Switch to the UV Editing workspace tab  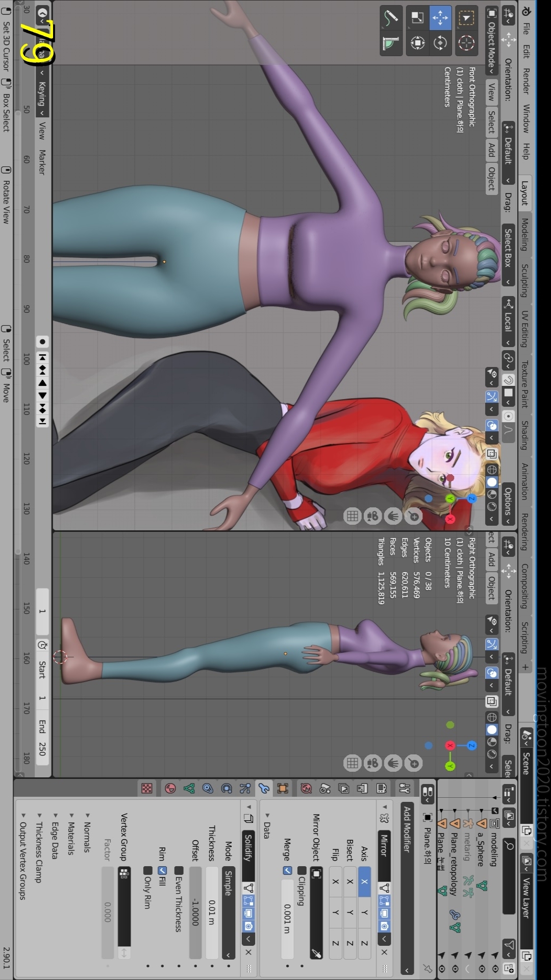click(525, 329)
